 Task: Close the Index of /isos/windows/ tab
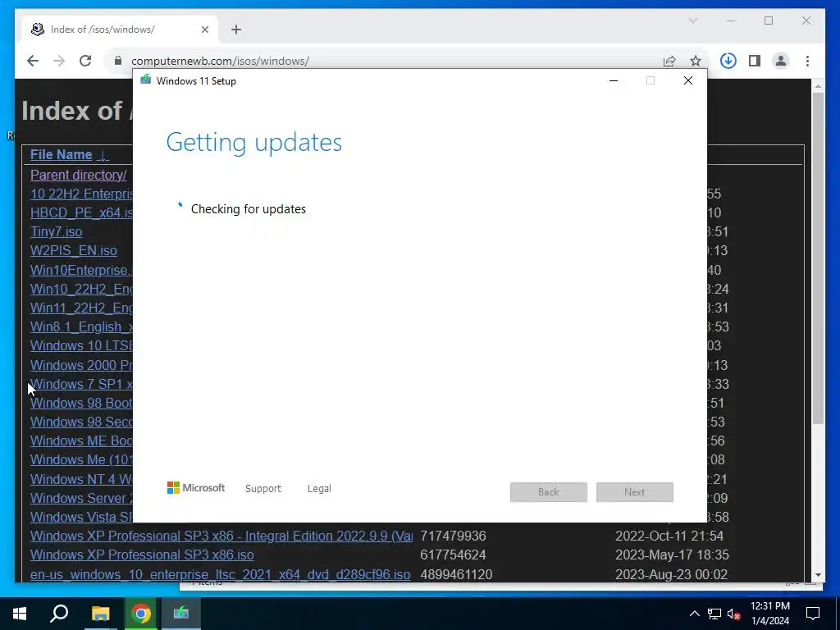click(x=204, y=30)
